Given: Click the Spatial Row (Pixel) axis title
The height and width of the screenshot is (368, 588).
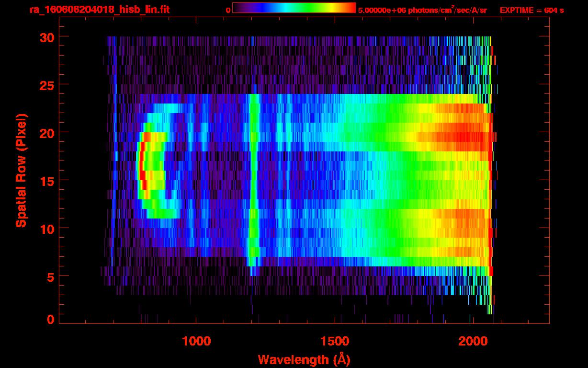Looking at the screenshot, I should (21, 171).
